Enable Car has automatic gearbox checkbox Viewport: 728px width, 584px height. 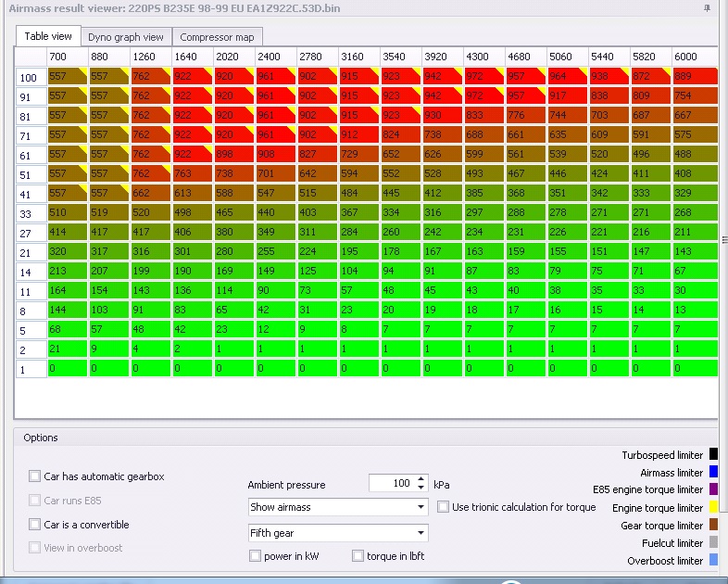[34, 476]
